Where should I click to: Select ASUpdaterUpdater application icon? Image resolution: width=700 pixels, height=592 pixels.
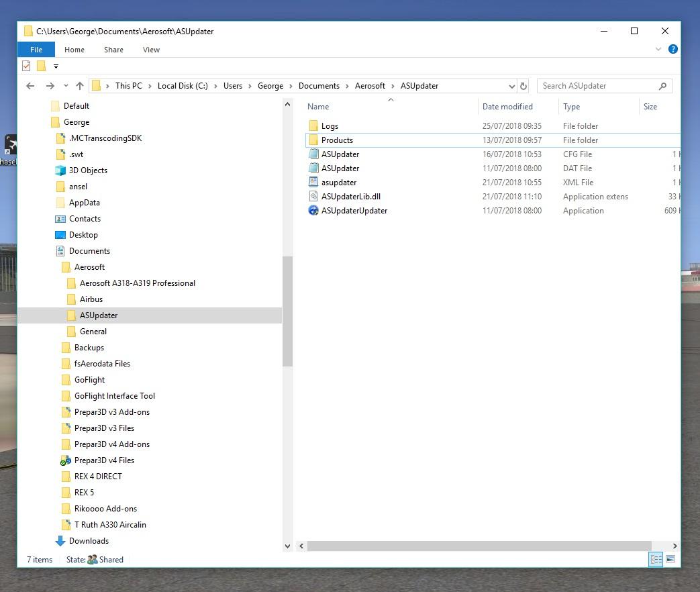click(x=313, y=210)
